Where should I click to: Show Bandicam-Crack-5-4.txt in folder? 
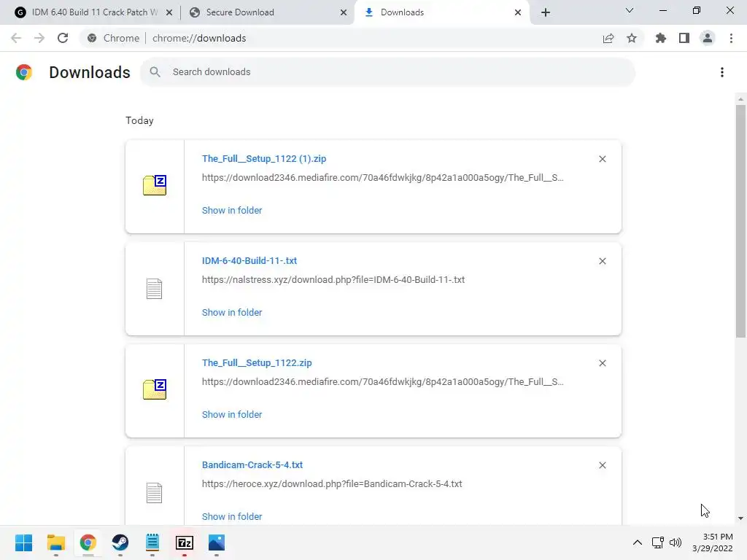point(232,517)
